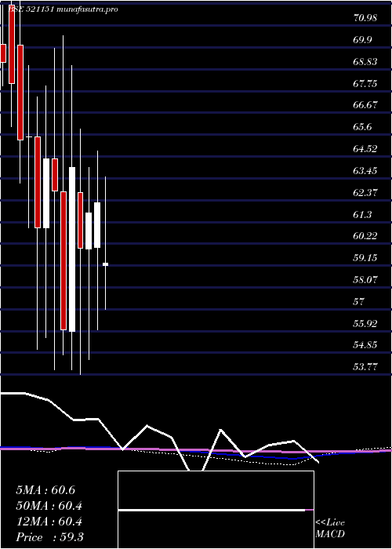Click the 67.75 price axis label
Screen dimensions: 392x549
[365, 83]
